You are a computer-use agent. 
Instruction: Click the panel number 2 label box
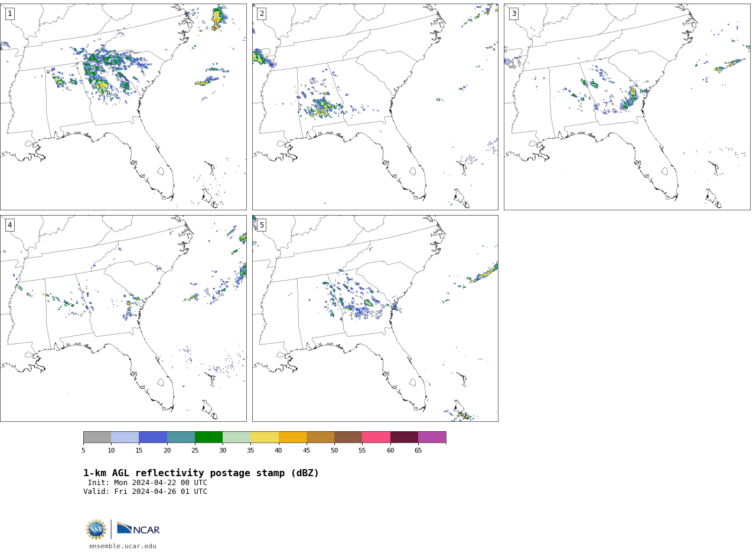pos(262,14)
